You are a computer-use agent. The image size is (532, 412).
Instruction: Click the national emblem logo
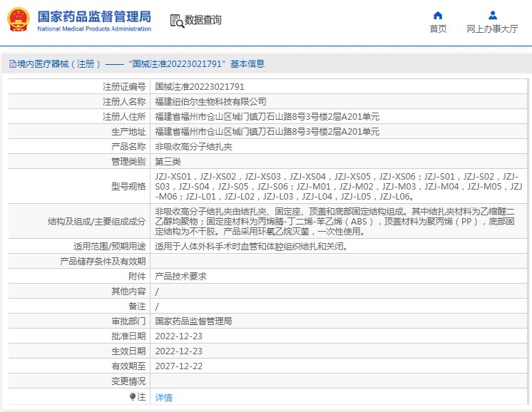point(19,20)
